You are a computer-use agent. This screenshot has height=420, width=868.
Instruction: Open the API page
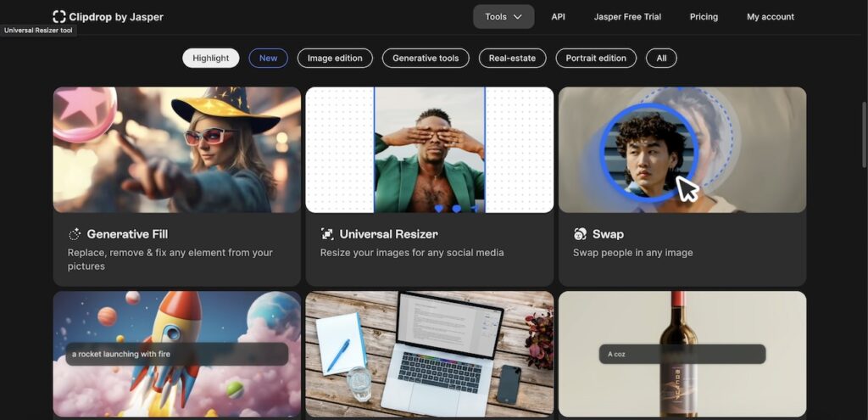[558, 16]
